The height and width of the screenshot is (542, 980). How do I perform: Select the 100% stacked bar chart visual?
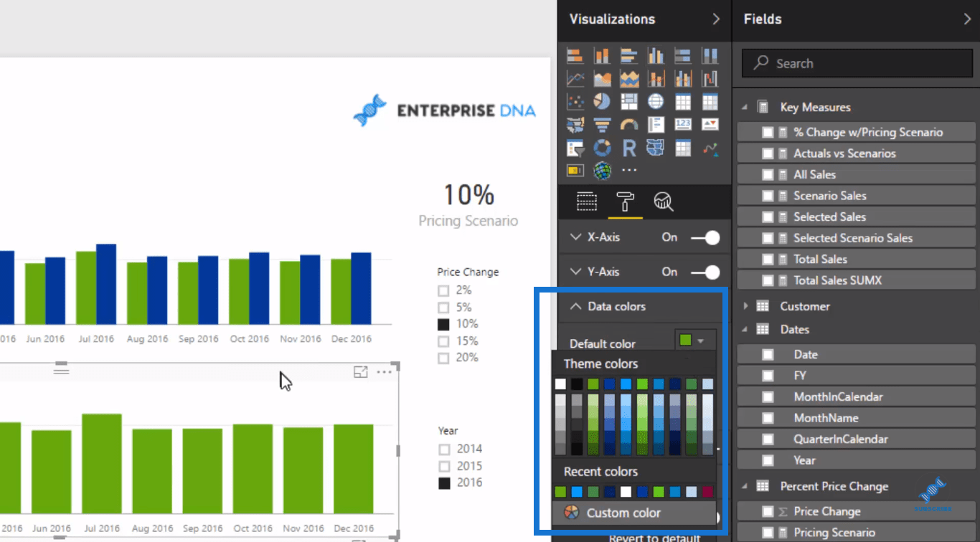683,56
